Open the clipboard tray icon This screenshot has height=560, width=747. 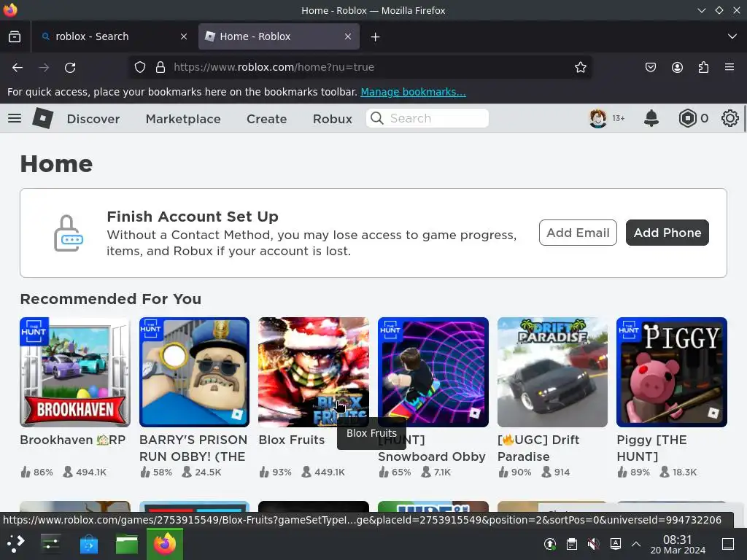click(572, 543)
